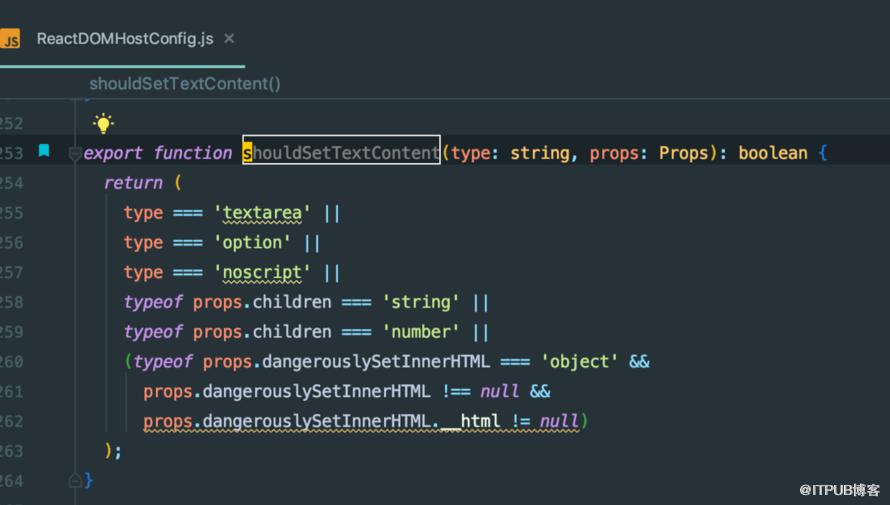Click the 'string' type of parameter type
The image size is (890, 505).
[x=540, y=153]
